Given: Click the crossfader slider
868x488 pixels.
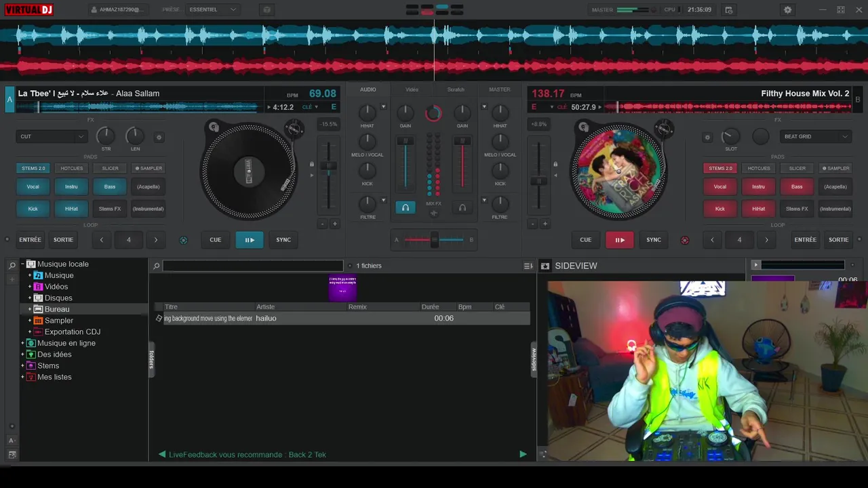Looking at the screenshot, I should (434, 239).
